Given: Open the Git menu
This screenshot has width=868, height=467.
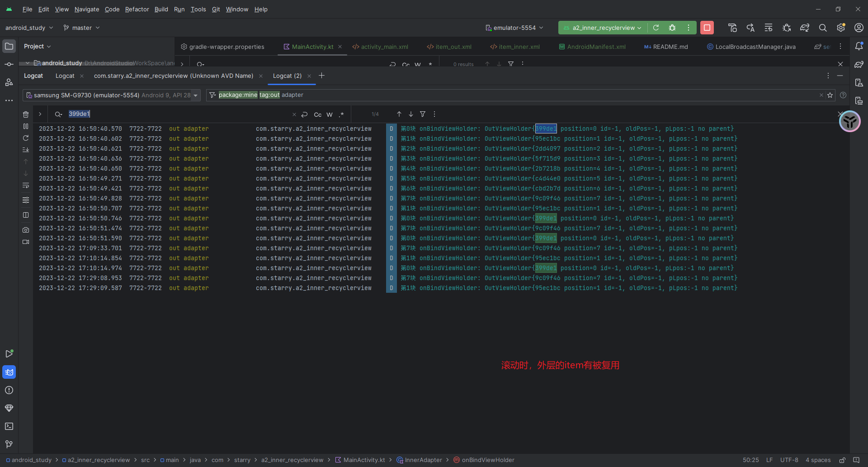Looking at the screenshot, I should point(216,9).
